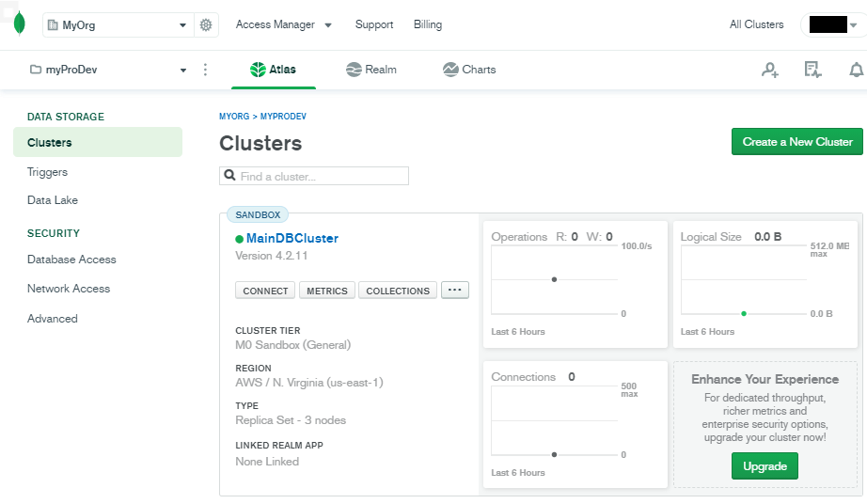Click the invite user icon
Image resolution: width=867 pixels, height=504 pixels.
(x=770, y=70)
